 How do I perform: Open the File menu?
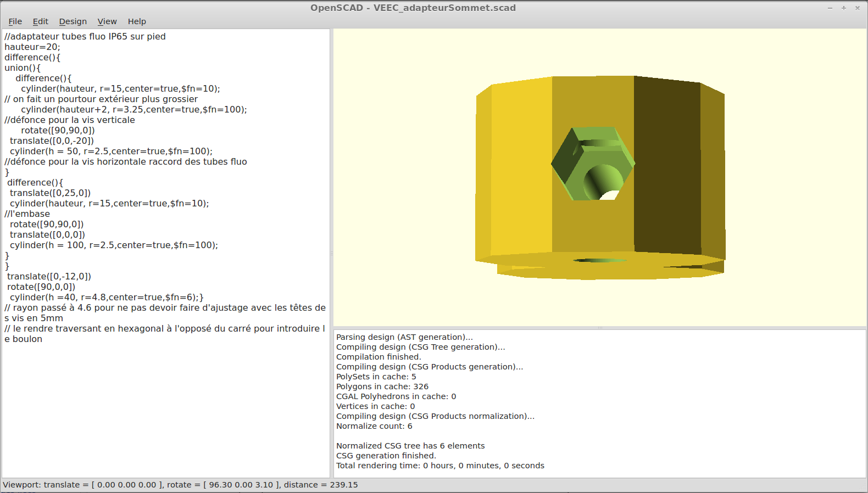[x=15, y=21]
